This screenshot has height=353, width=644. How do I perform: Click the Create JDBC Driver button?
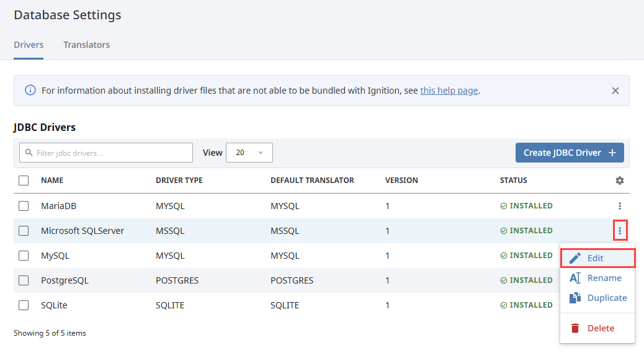[570, 153]
